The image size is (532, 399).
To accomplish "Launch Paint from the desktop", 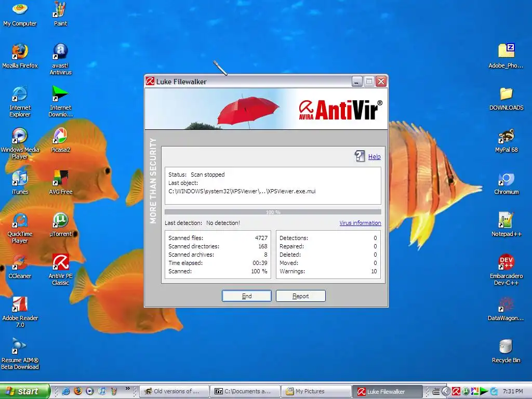I will [60, 14].
